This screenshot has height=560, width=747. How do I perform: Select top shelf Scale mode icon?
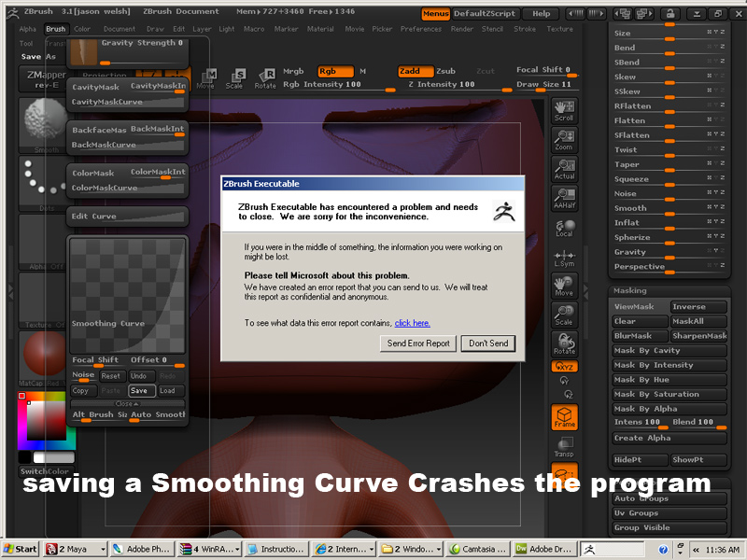235,78
